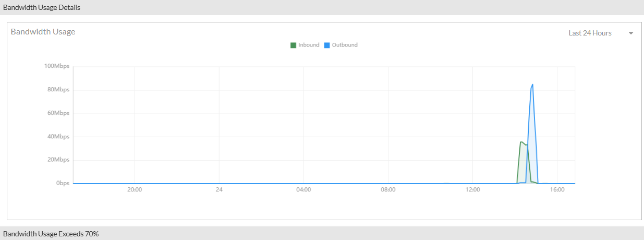The height and width of the screenshot is (240, 644).
Task: Expand the Bandwidth Usage Exceeds 70% section
Action: tap(51, 234)
